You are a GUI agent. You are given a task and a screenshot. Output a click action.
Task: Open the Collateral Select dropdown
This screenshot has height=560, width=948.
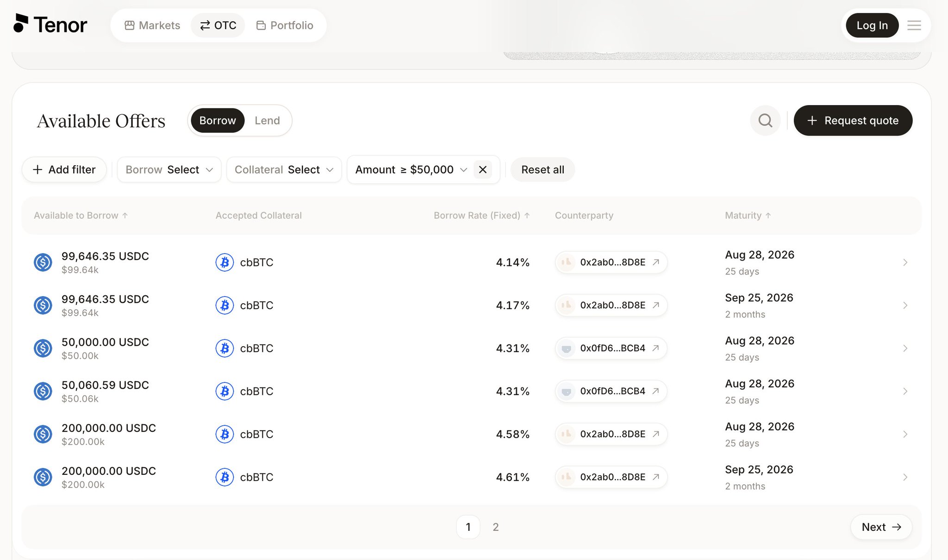284,170
